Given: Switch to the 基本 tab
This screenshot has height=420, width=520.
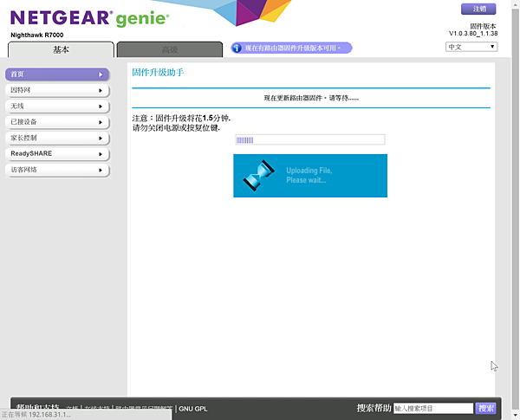Looking at the screenshot, I should pyautogui.click(x=61, y=49).
